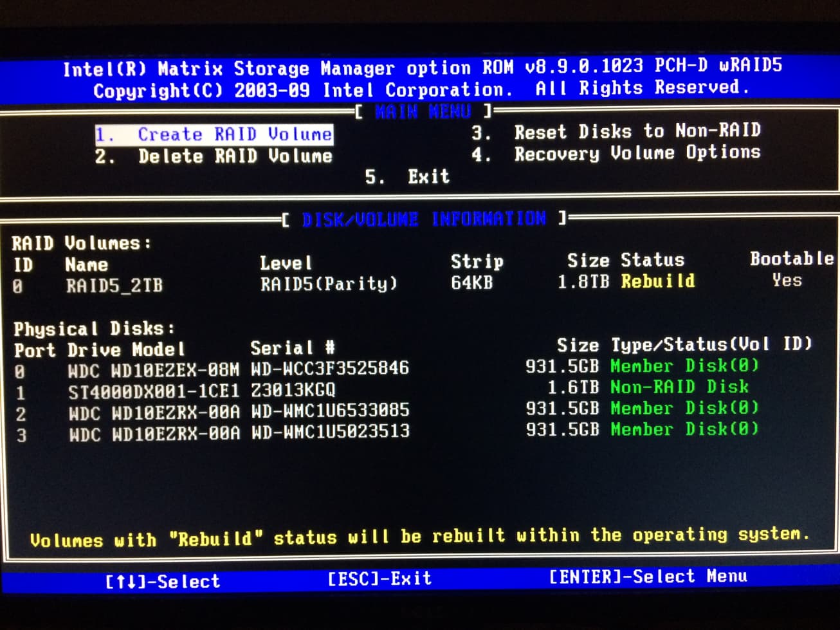The image size is (840, 630).
Task: Click Member Disk(0) status for port 3
Action: click(x=684, y=429)
